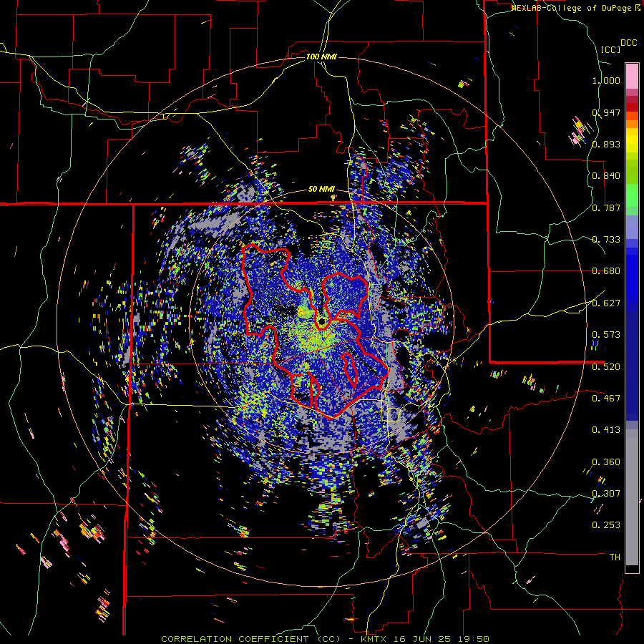Image resolution: width=644 pixels, height=644 pixels.
Task: Select the 0.307 scale value
Action: [606, 493]
